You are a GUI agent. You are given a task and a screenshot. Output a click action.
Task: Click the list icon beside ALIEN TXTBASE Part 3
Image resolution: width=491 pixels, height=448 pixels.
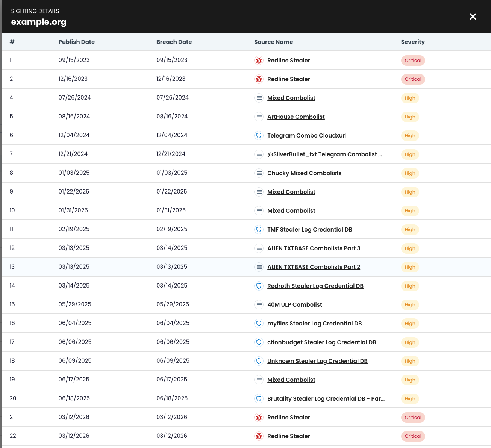coord(259,248)
